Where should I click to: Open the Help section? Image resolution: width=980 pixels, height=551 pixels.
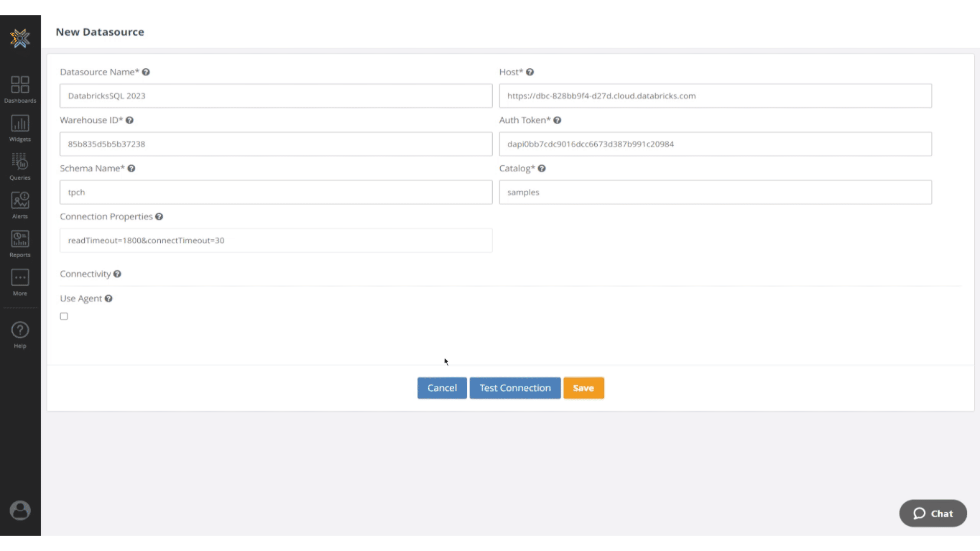click(x=19, y=334)
